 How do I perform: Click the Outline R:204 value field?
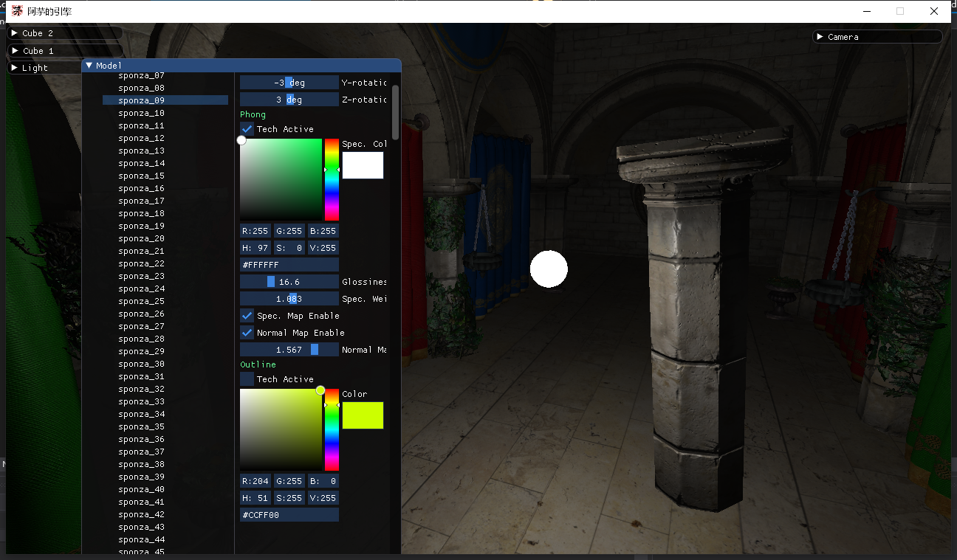click(x=255, y=481)
